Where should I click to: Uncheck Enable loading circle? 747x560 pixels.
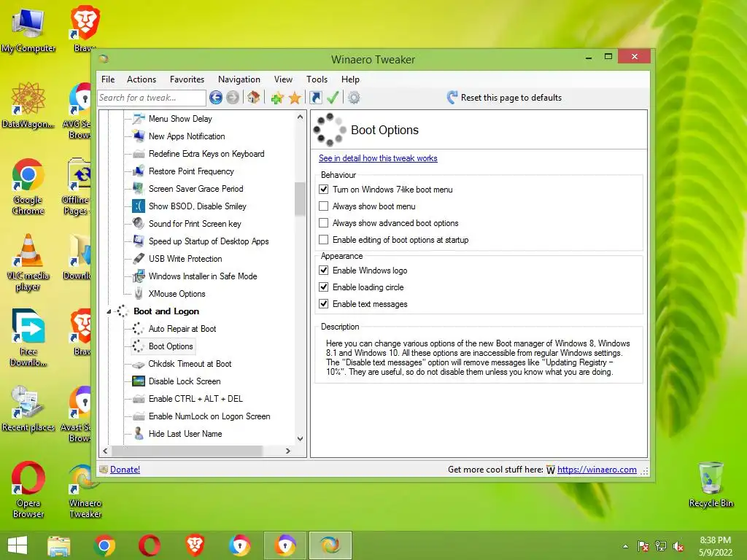(323, 287)
